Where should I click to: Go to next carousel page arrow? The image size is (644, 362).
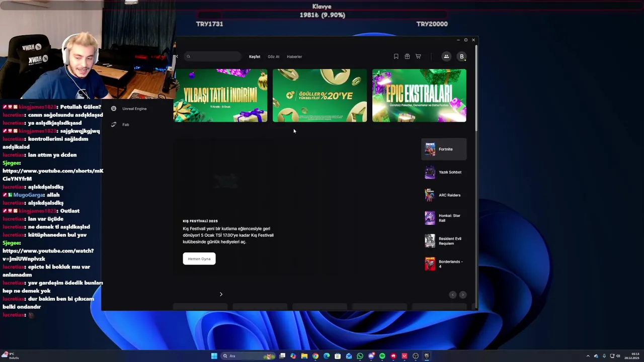point(463,295)
